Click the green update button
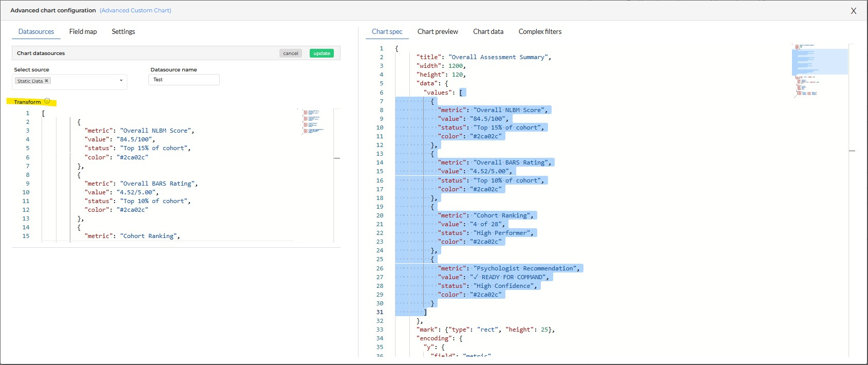Image resolution: width=868 pixels, height=365 pixels. coord(322,53)
